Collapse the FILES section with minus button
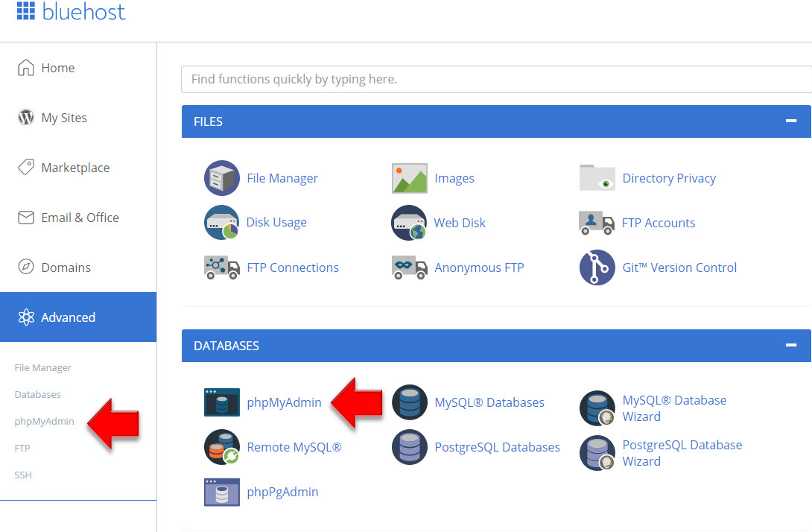The width and height of the screenshot is (812, 532). click(x=790, y=121)
